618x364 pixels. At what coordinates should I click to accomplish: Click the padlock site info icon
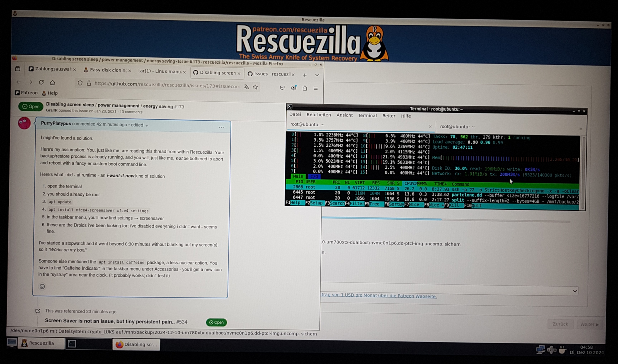click(89, 83)
